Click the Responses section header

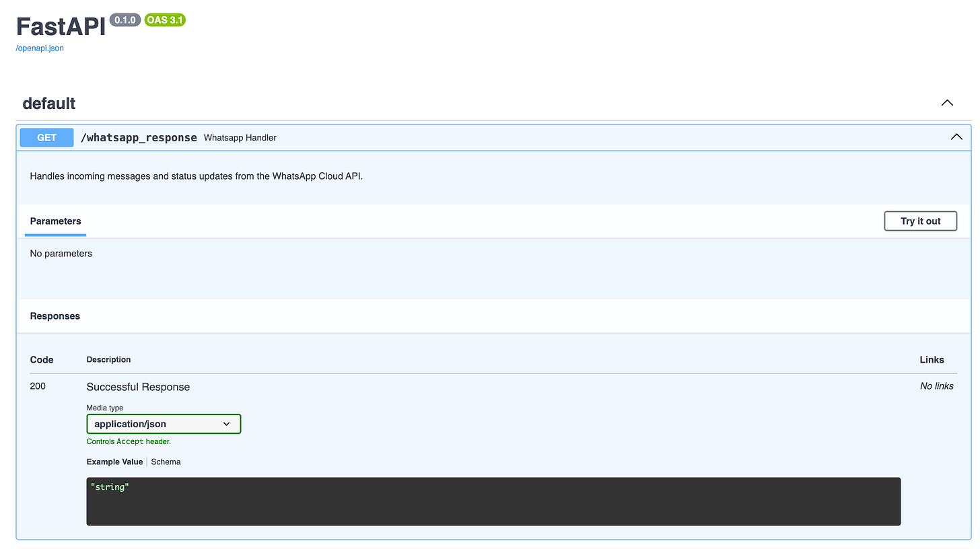click(55, 316)
